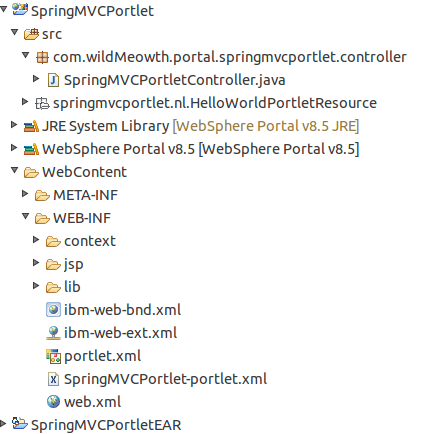Image resolution: width=444 pixels, height=434 pixels.
Task: Click the src source folder icon
Action: tap(31, 34)
